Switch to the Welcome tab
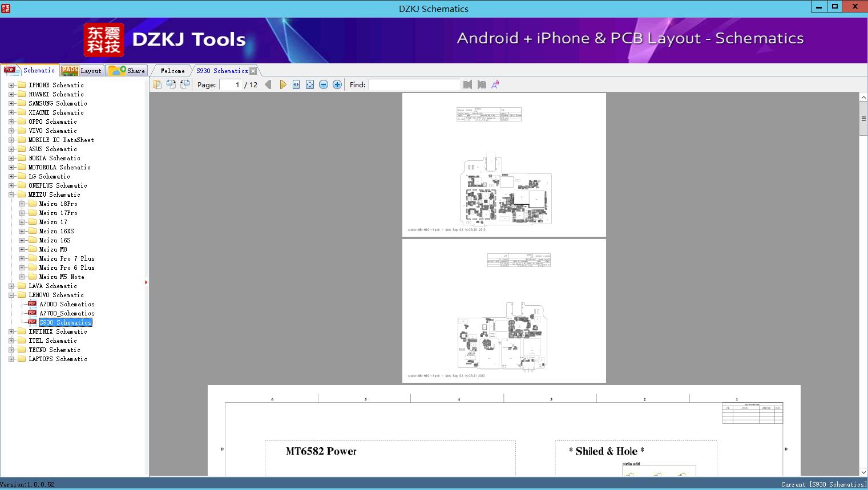 click(172, 71)
